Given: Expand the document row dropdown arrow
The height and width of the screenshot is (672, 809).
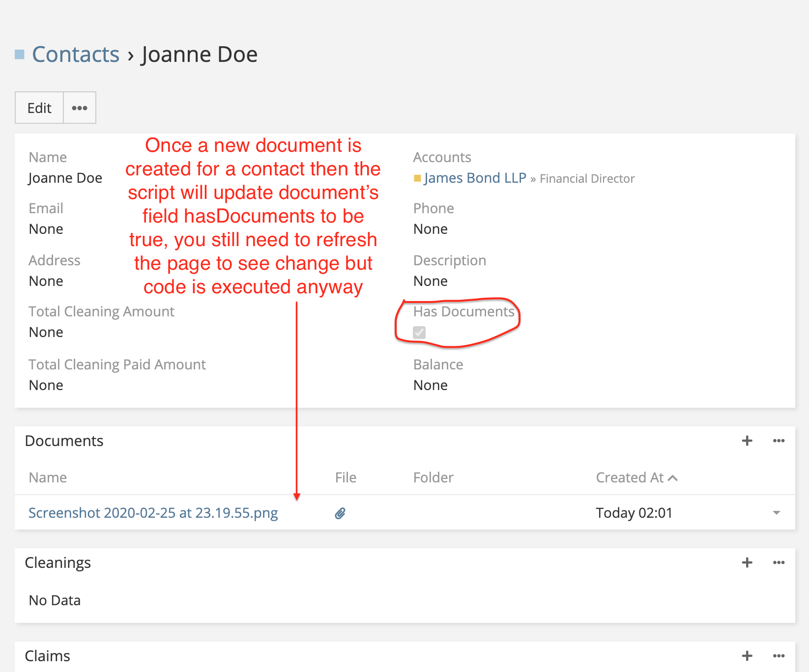Looking at the screenshot, I should [x=776, y=513].
